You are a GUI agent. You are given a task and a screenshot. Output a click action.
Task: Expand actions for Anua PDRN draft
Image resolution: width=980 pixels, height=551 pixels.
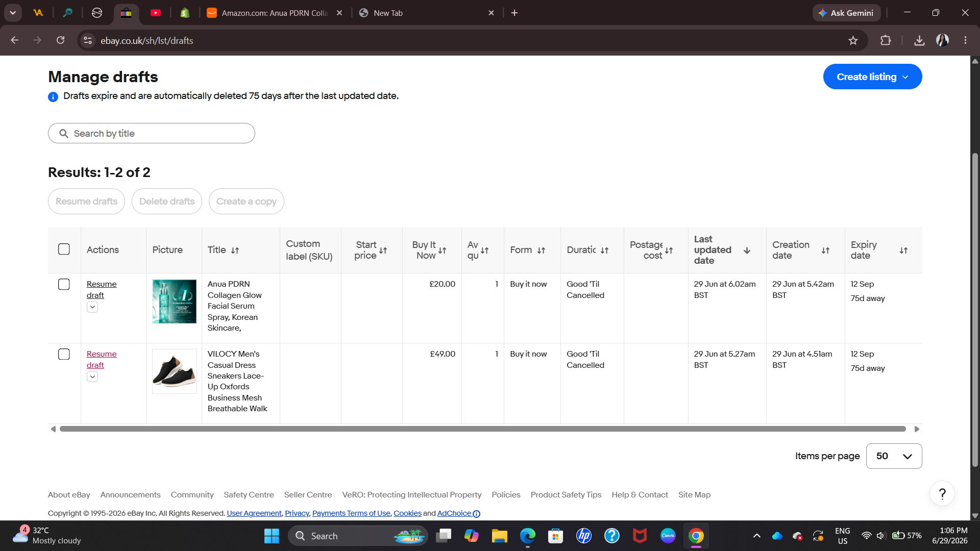[x=92, y=307]
